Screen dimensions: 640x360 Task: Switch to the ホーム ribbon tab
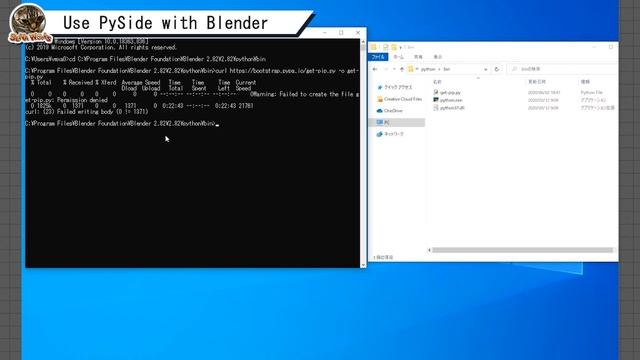click(398, 57)
